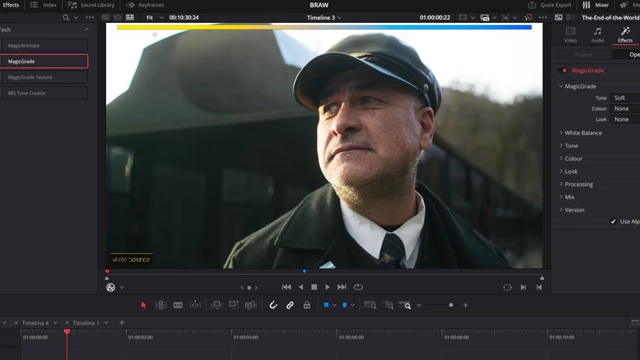Viewport: 640px width, 360px height.
Task: Jump to last frame in viewer
Action: pyautogui.click(x=342, y=287)
